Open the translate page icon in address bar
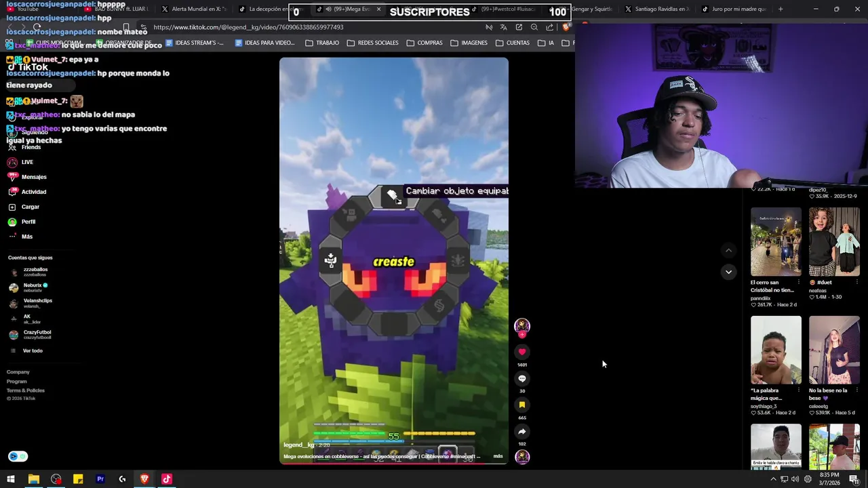Screen dimensions: 868x488 [503, 27]
